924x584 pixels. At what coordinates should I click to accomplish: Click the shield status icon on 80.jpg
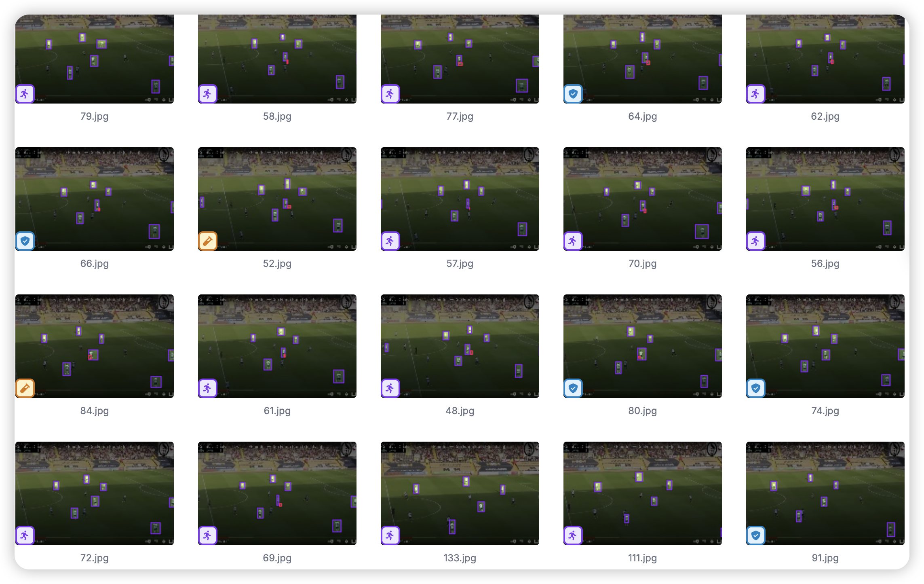573,388
